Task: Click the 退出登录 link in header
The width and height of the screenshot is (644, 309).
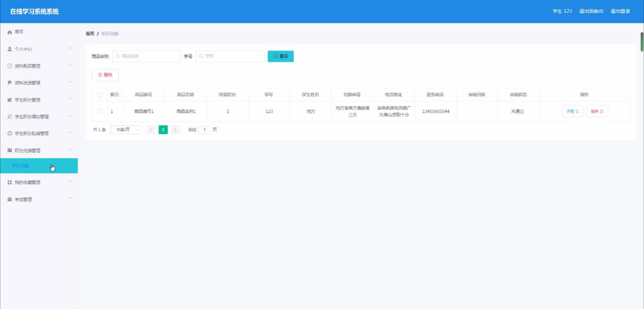Action: (x=620, y=11)
